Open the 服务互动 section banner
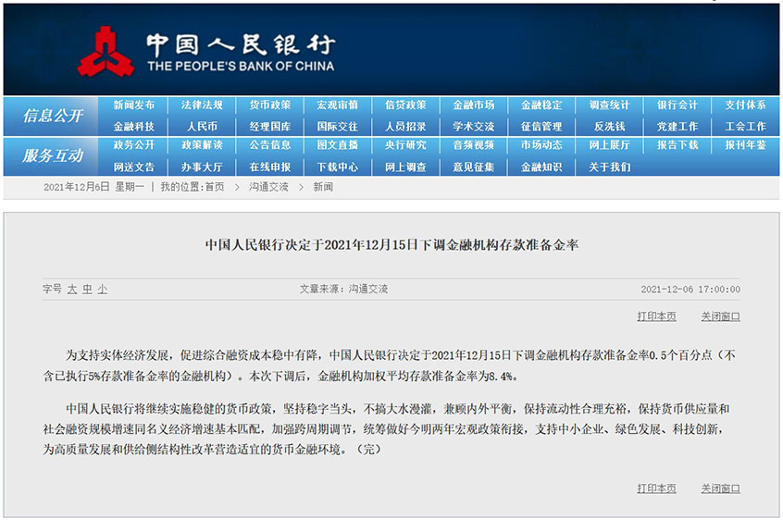Image resolution: width=783 pixels, height=532 pixels. pos(53,155)
